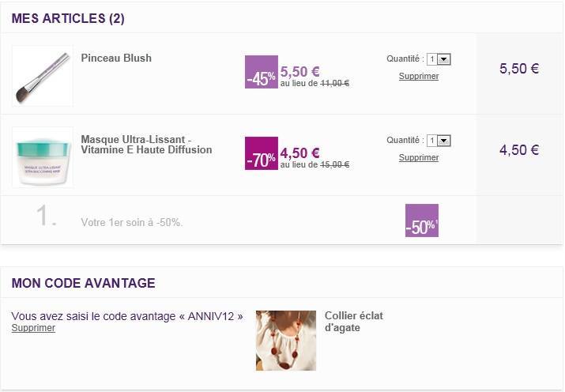Image resolution: width=565 pixels, height=392 pixels.
Task: Click the Mon Code Avantage heading
Action: pyautogui.click(x=83, y=283)
